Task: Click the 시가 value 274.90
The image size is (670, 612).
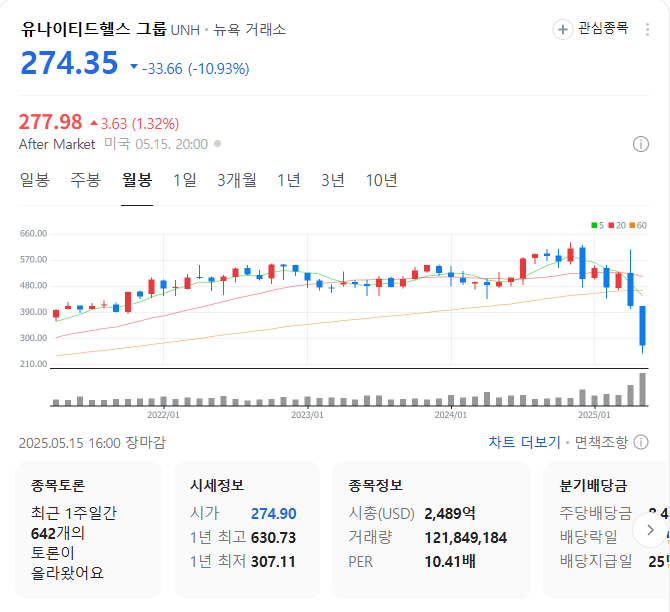Action: 273,514
